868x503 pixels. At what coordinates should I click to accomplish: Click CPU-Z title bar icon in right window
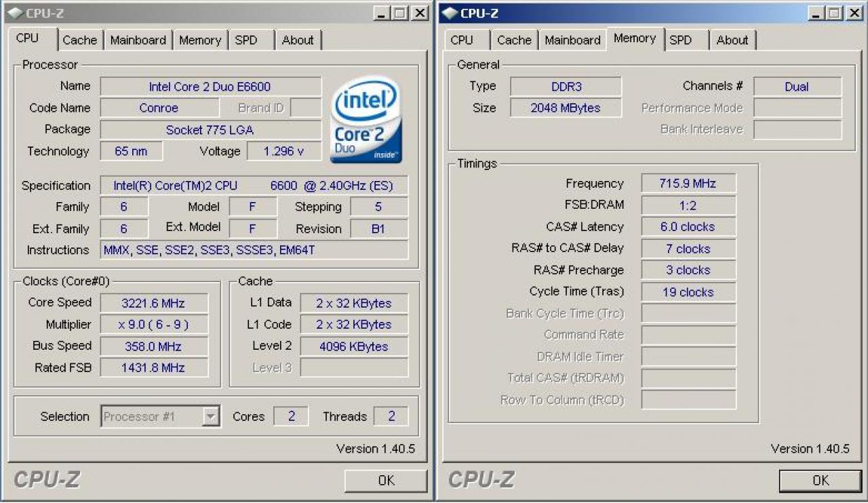coord(450,13)
